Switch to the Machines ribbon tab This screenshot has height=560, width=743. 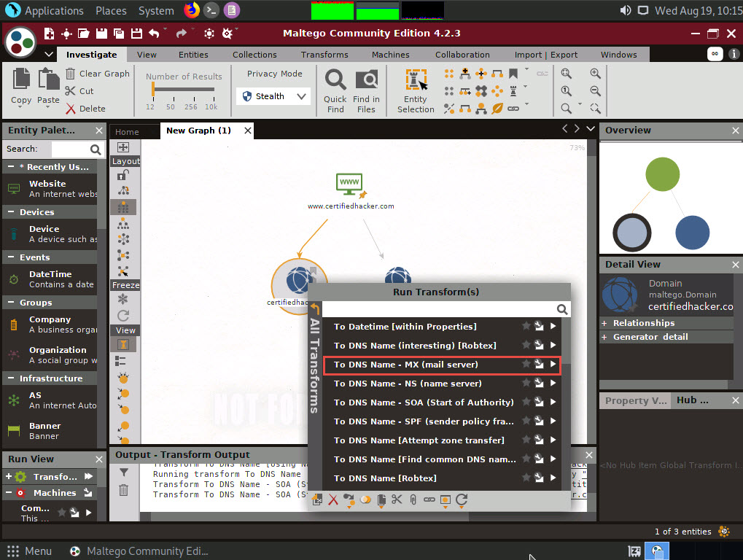[390, 55]
